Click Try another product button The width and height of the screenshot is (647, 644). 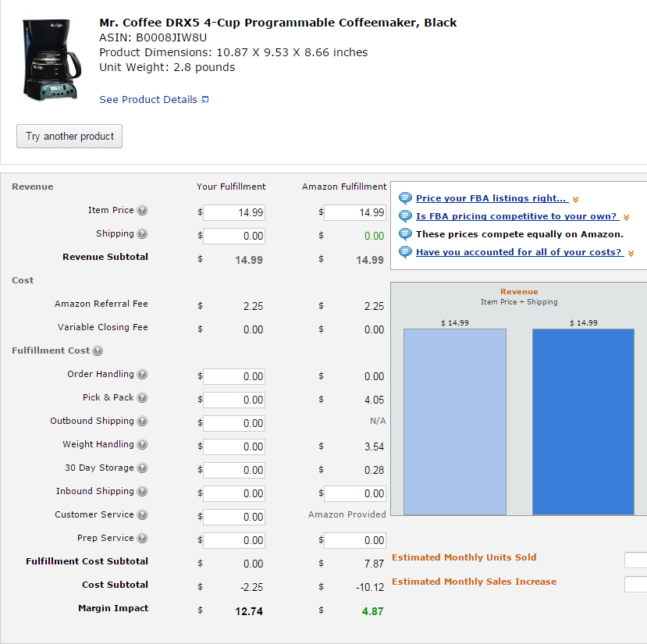(x=69, y=137)
